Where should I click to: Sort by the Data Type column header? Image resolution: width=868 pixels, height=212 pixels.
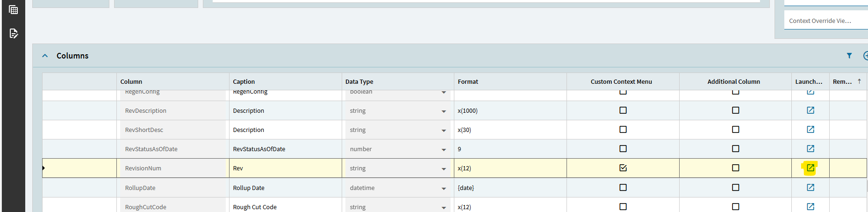pos(359,81)
